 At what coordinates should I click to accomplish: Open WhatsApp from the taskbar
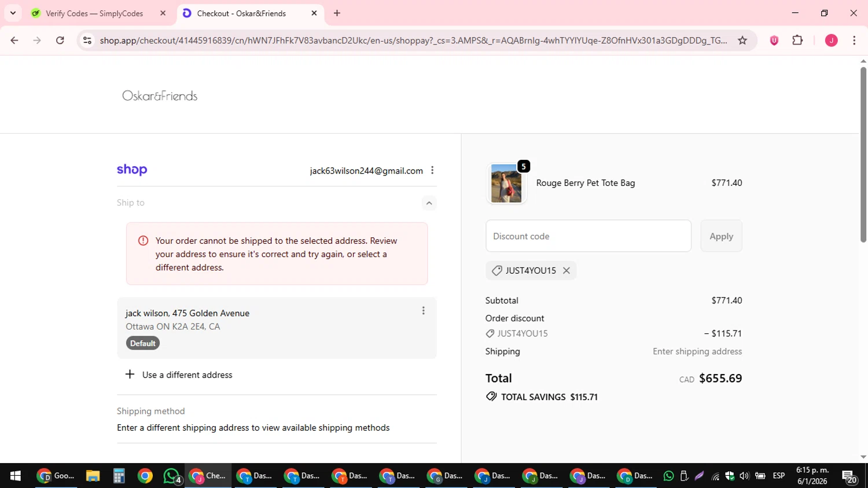tap(172, 476)
